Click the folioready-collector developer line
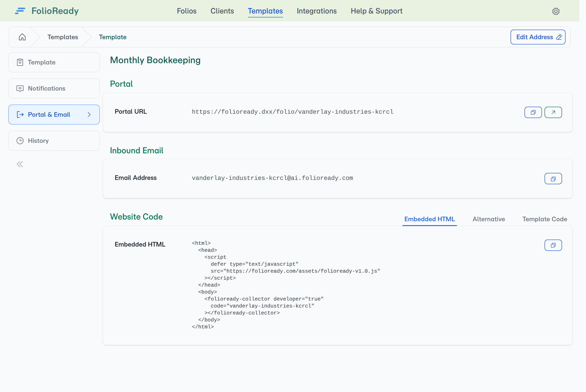Screen dimensions: 586x392 pos(264,299)
